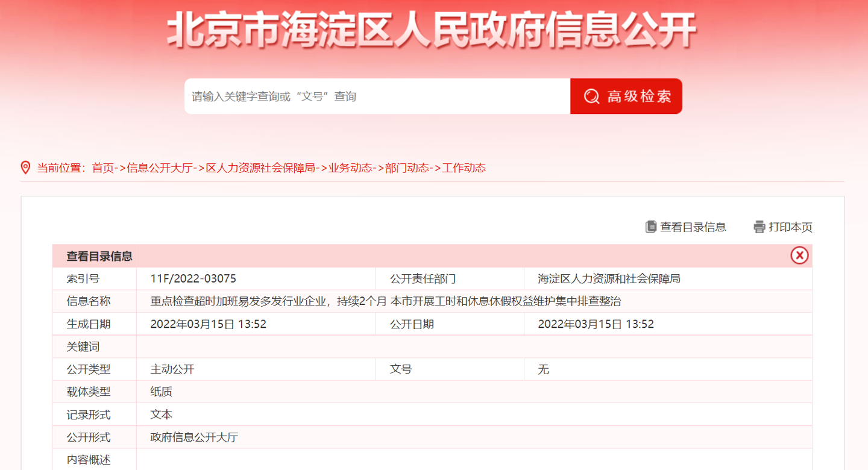Open the 业务动态 breadcrumb link
This screenshot has width=868, height=470.
click(x=350, y=168)
